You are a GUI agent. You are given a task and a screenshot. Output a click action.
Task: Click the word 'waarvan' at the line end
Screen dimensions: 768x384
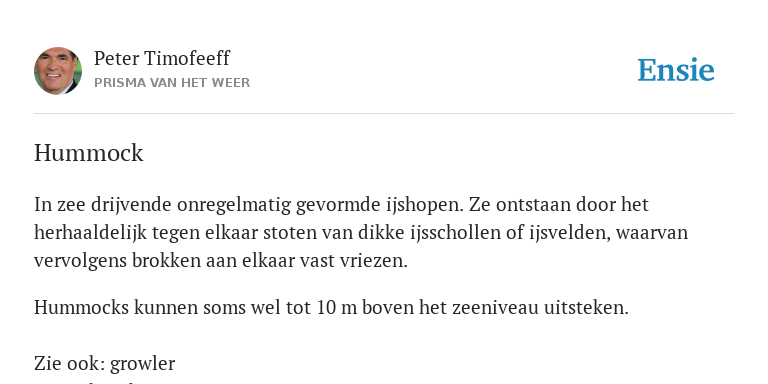point(652,233)
